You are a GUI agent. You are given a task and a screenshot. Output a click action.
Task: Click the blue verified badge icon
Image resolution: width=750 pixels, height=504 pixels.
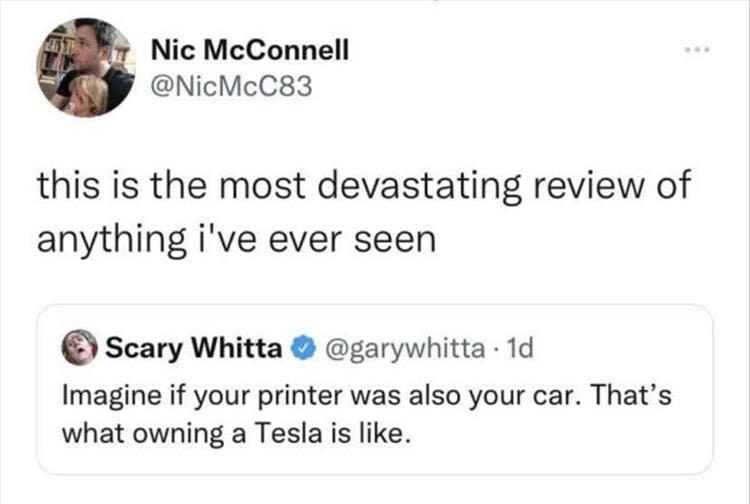[303, 350]
